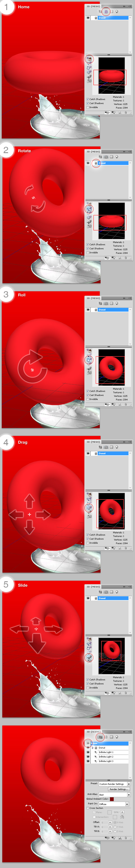Toggle Donut eye icon in Home step panel
This screenshot has height=868, width=135.
(88, 18)
